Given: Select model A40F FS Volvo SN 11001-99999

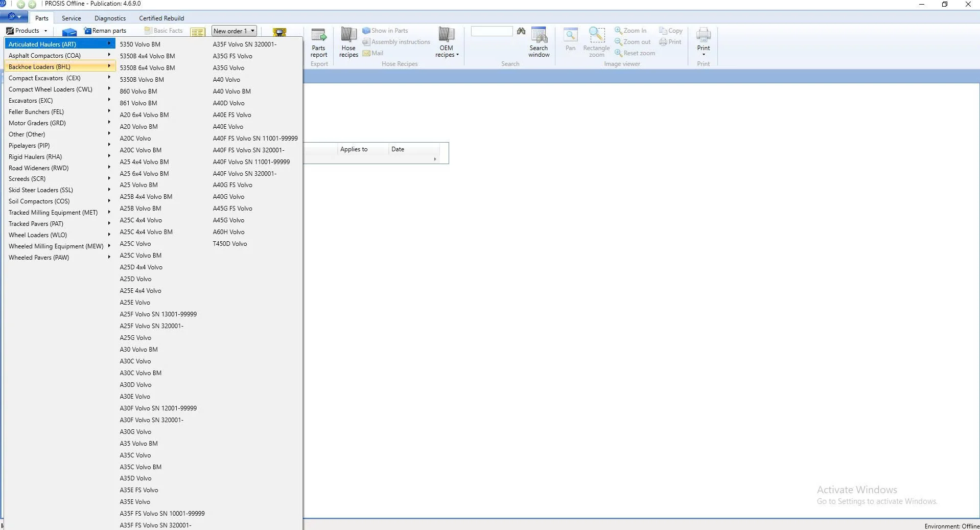Looking at the screenshot, I should 255,139.
